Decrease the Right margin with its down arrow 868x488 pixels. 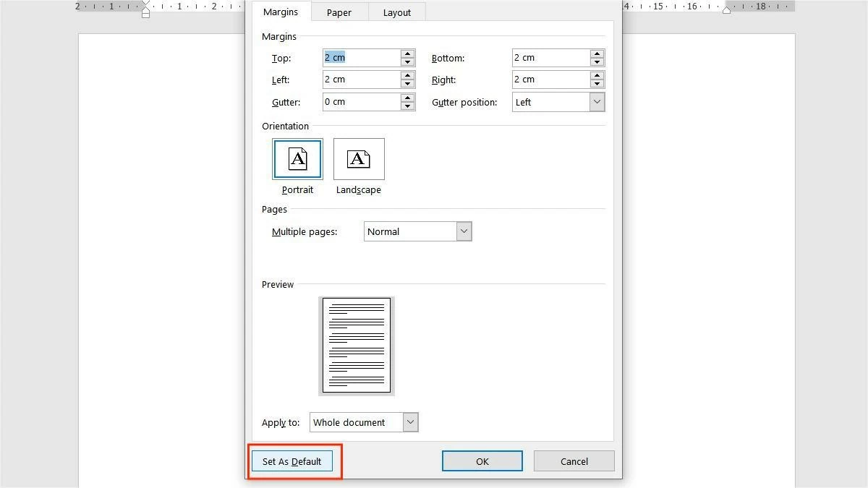596,83
